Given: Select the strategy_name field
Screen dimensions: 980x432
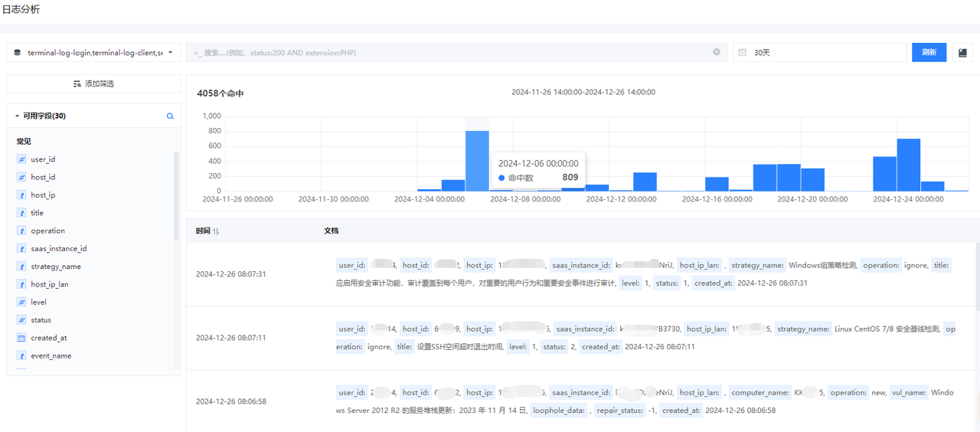Looking at the screenshot, I should 55,267.
